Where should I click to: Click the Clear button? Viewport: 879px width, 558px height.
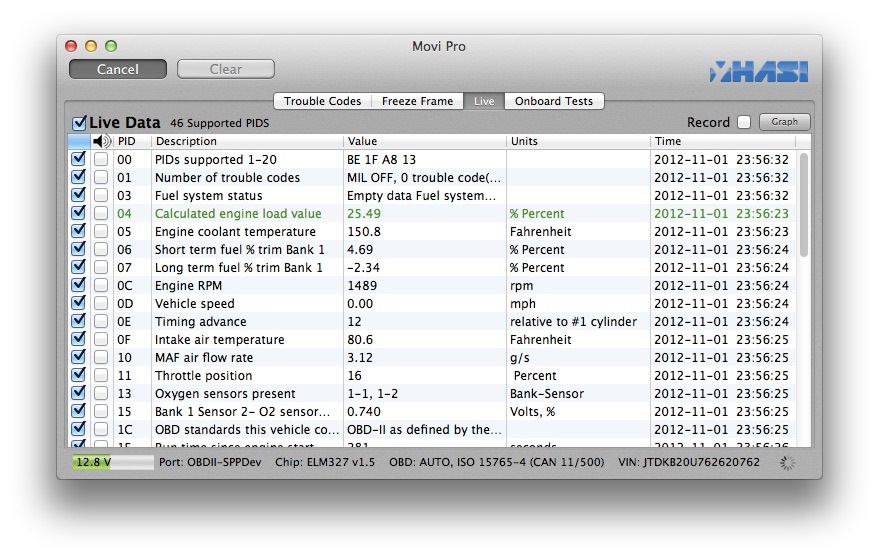pos(226,69)
